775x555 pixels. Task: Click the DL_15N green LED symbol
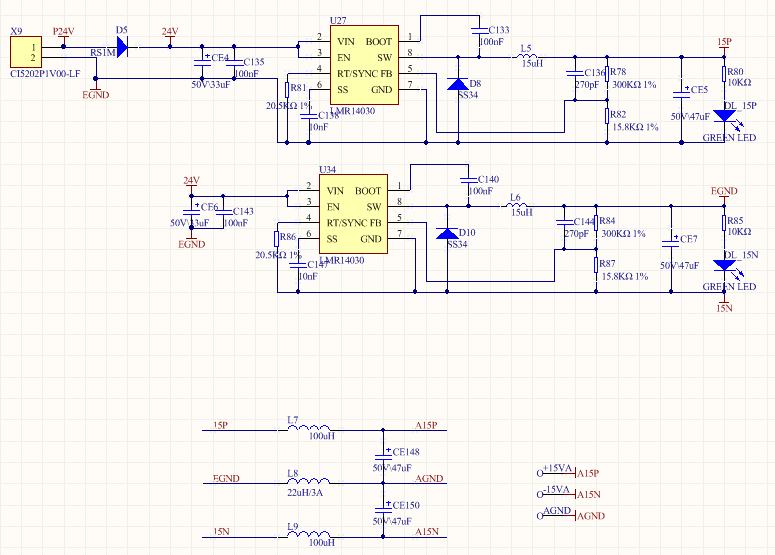click(x=725, y=265)
